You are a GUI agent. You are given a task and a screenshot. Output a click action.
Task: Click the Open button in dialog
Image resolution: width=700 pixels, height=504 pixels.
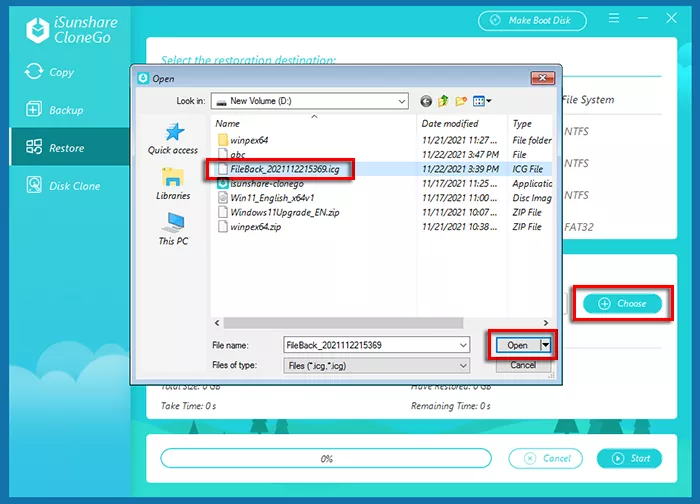(517, 345)
